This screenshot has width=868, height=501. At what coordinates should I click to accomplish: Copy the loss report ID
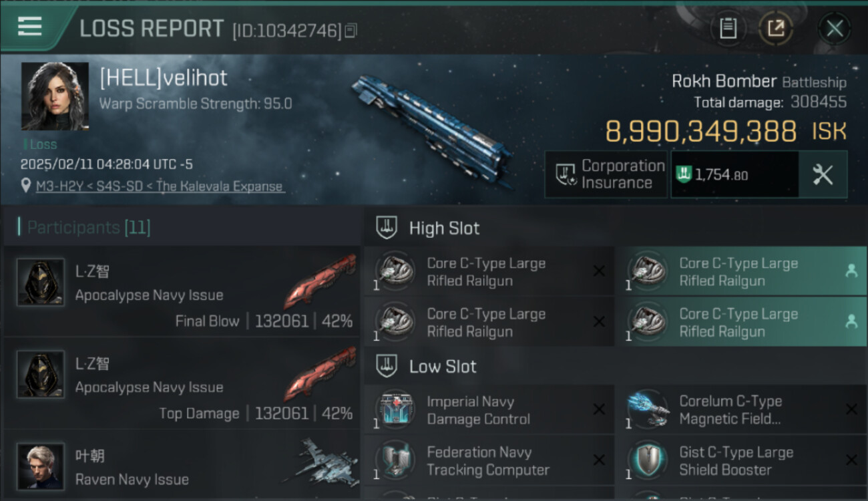(x=351, y=30)
